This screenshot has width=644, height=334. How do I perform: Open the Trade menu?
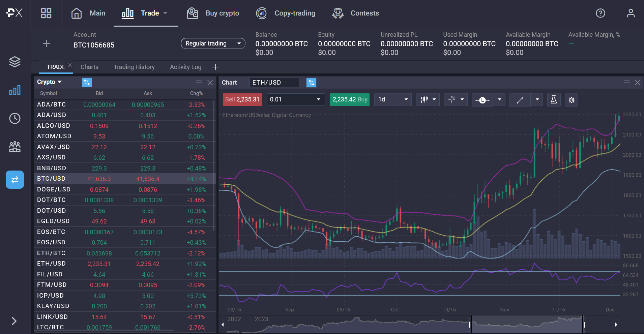point(145,13)
